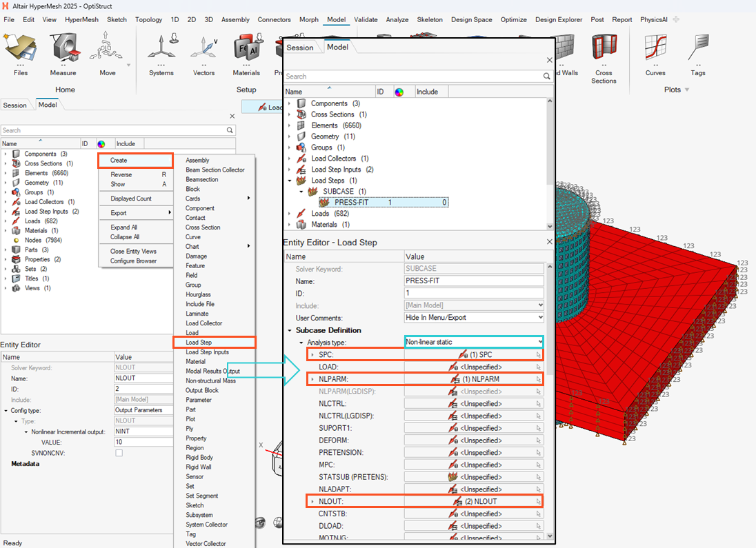Viewport: 756px width, 548px height.
Task: Click search magnifier in left Model browser
Action: [x=230, y=130]
